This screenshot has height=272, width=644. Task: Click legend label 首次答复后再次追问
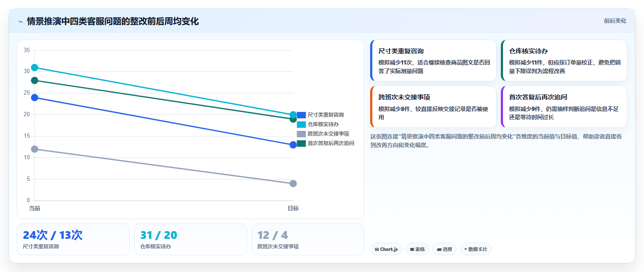(331, 143)
